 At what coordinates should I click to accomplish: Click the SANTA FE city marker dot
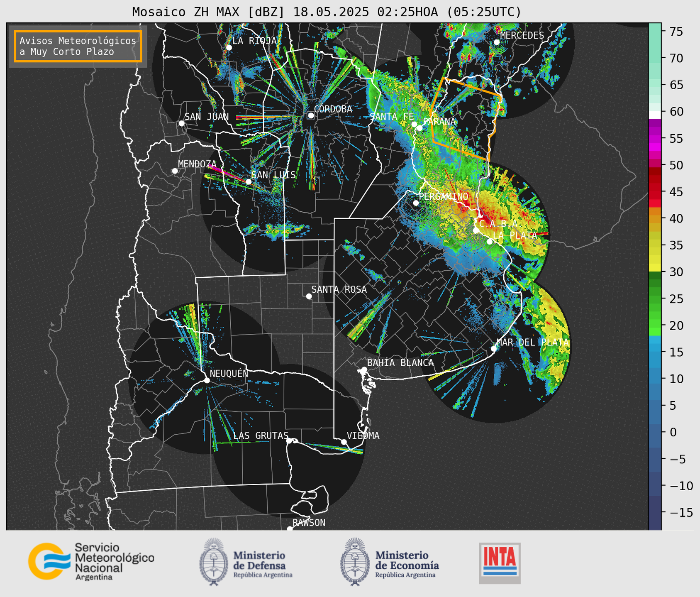tap(414, 124)
